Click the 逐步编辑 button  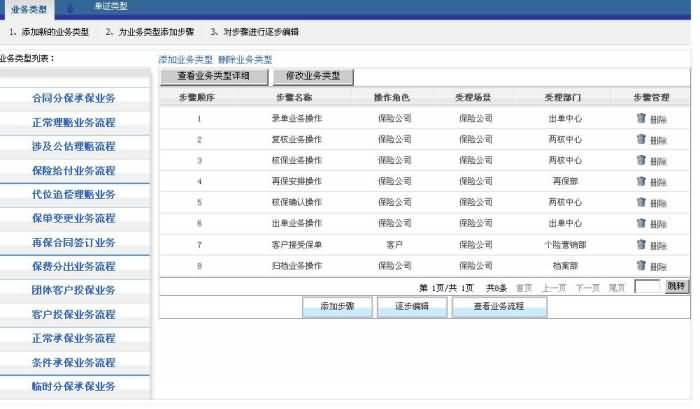(x=411, y=308)
